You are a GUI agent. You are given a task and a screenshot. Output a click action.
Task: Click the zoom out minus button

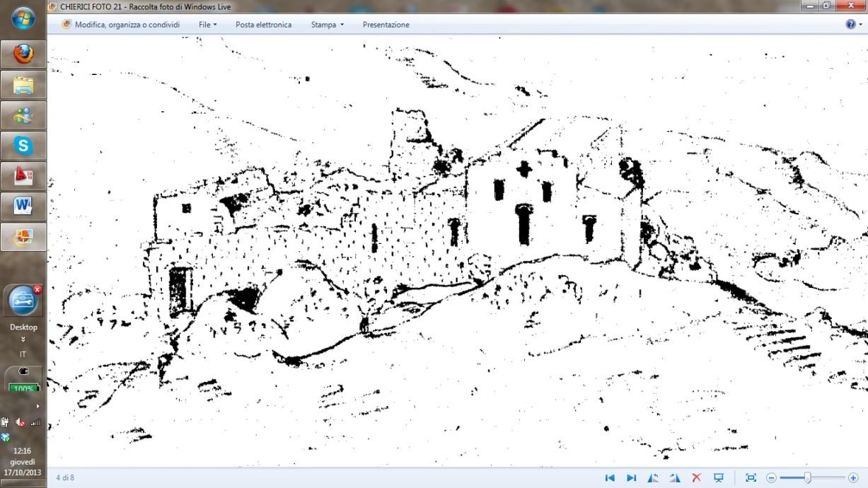(771, 478)
